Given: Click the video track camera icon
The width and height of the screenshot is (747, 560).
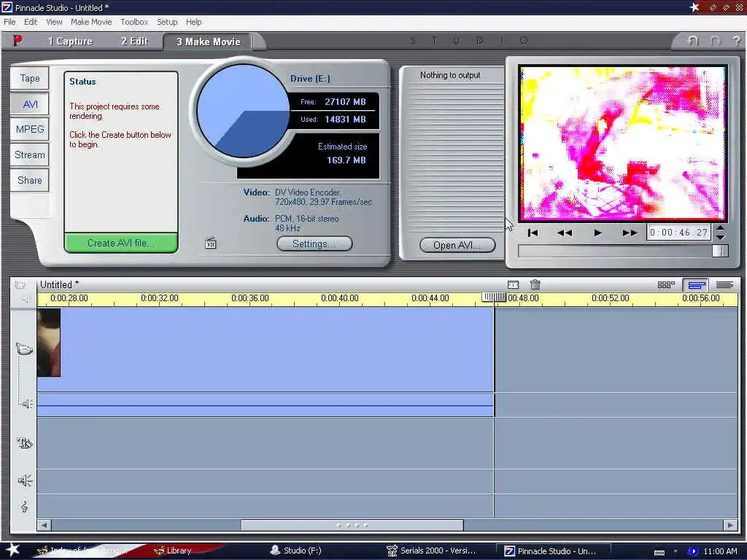Looking at the screenshot, I should tap(24, 349).
